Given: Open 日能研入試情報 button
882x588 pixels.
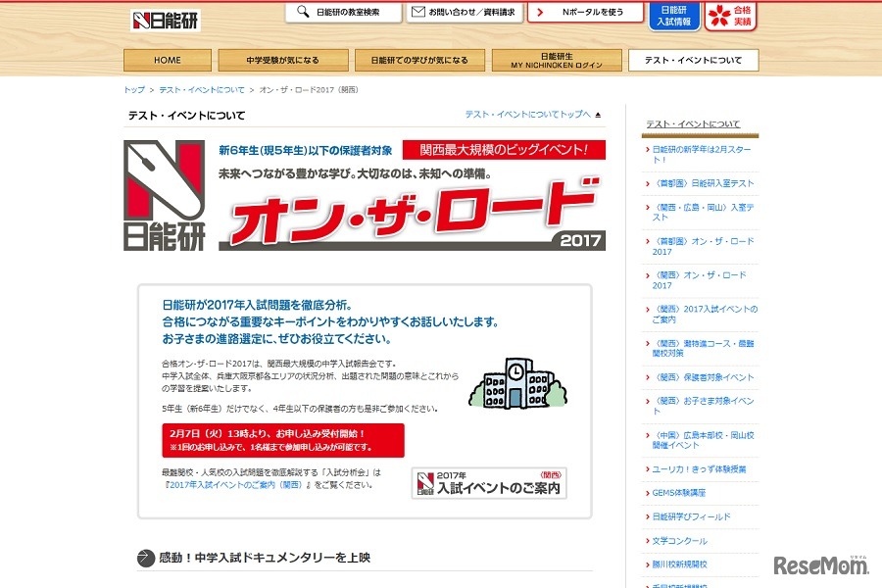Looking at the screenshot, I should 674,17.
